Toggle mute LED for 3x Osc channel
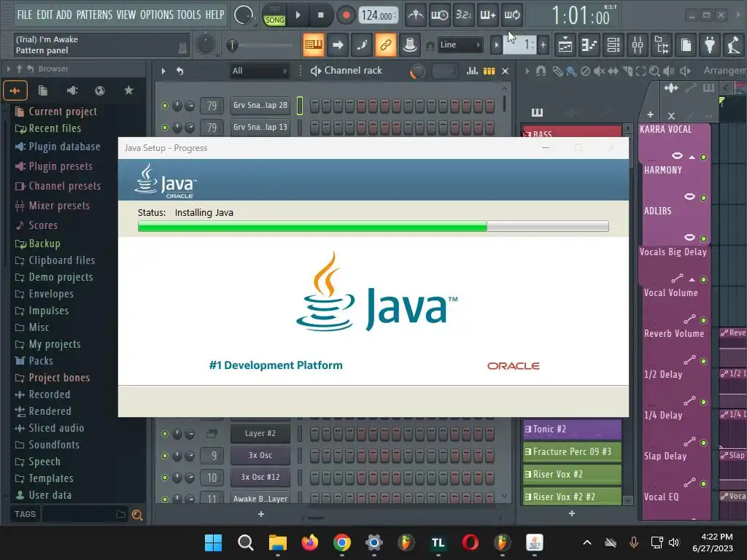This screenshot has height=560, width=747. pos(165,456)
